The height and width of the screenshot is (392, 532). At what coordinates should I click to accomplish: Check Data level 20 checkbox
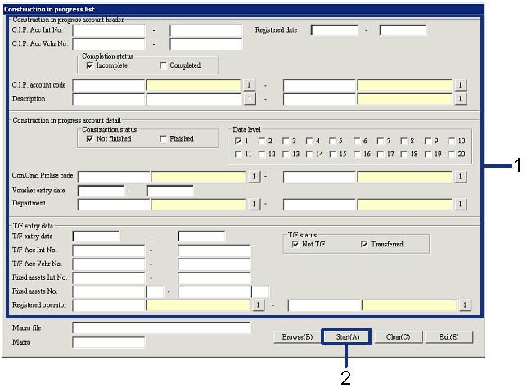(x=451, y=155)
